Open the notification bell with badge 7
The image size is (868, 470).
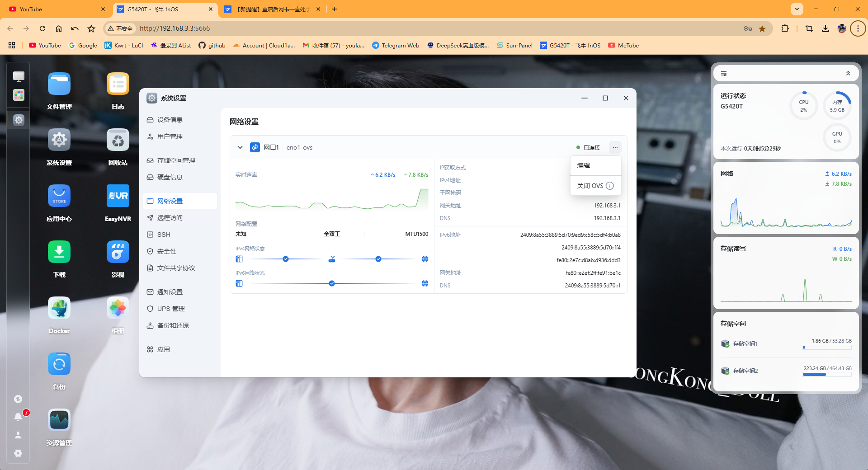click(x=18, y=417)
